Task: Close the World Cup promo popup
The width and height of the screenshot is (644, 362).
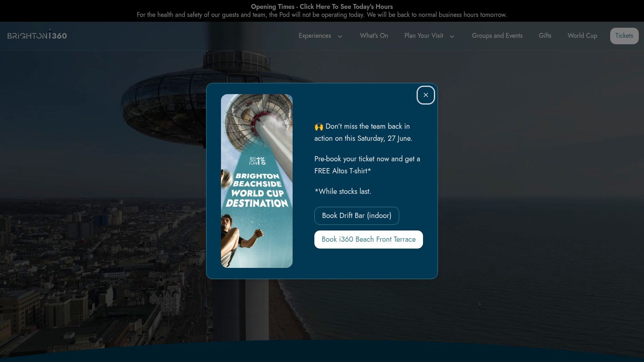Action: pyautogui.click(x=425, y=95)
